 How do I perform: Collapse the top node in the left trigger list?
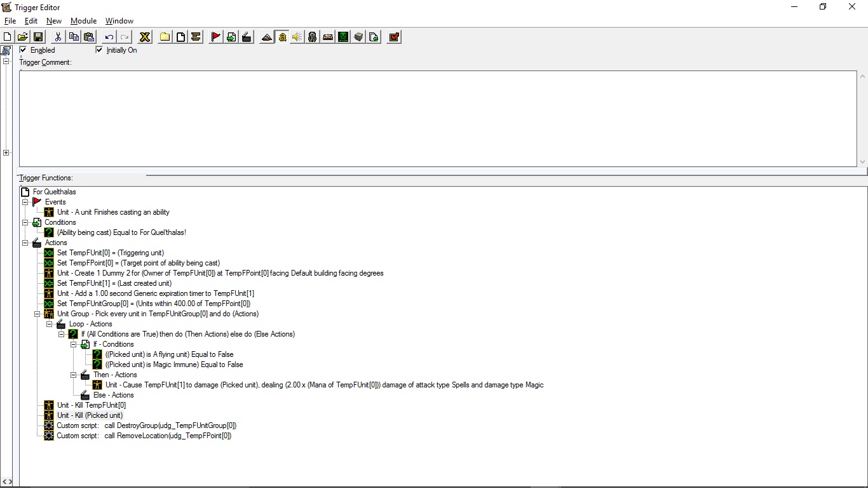pyautogui.click(x=6, y=62)
